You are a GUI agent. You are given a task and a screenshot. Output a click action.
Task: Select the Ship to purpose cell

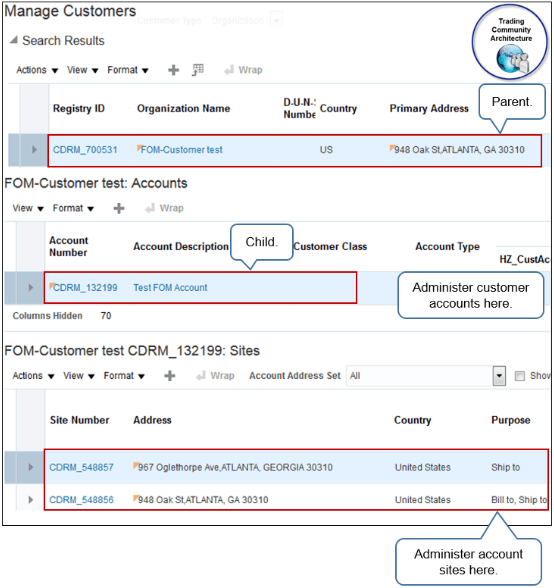point(506,468)
